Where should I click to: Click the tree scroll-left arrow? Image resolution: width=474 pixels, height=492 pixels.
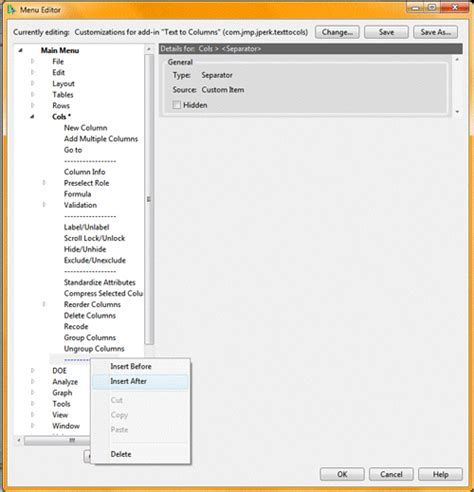click(19, 440)
